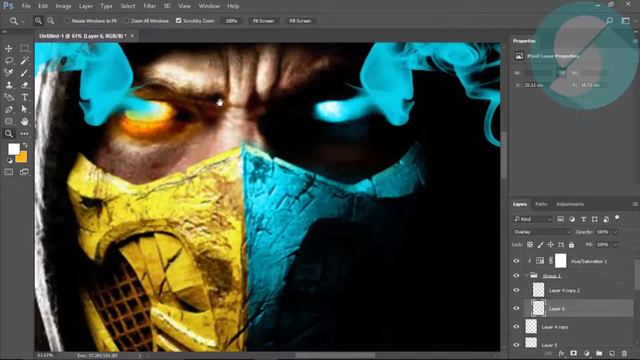Change screen mode from toolbox
This screenshot has width=640, height=360.
coord(24,172)
